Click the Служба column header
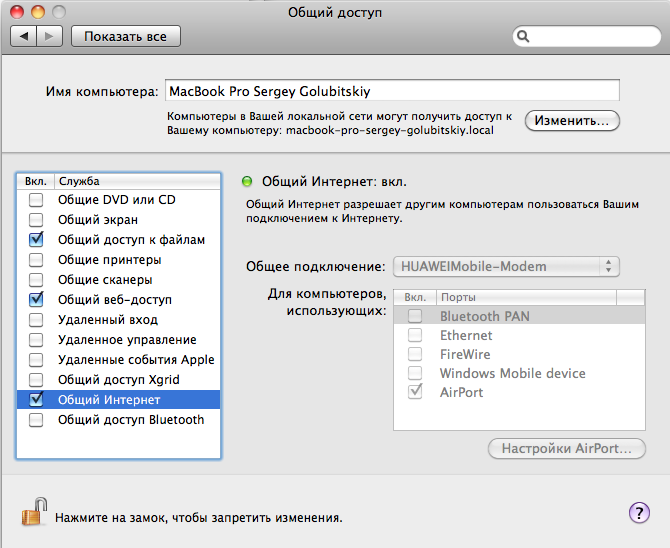This screenshot has width=670, height=548. pyautogui.click(x=135, y=181)
